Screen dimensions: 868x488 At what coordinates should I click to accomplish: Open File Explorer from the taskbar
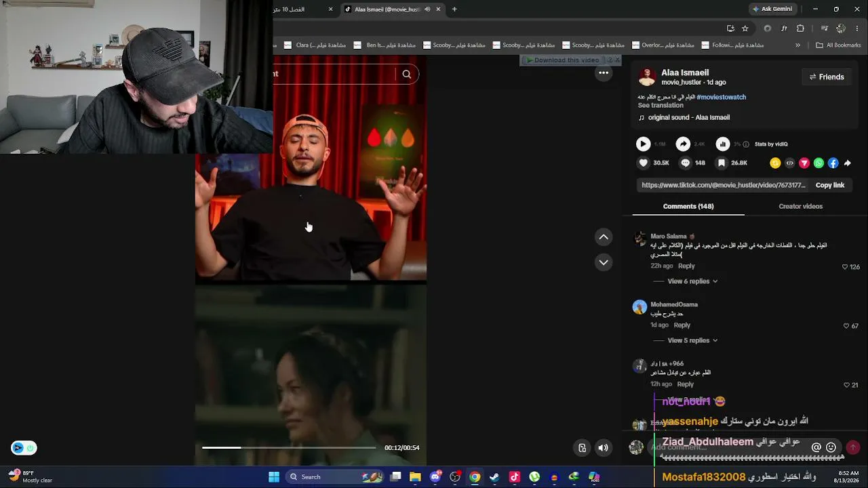416,477
